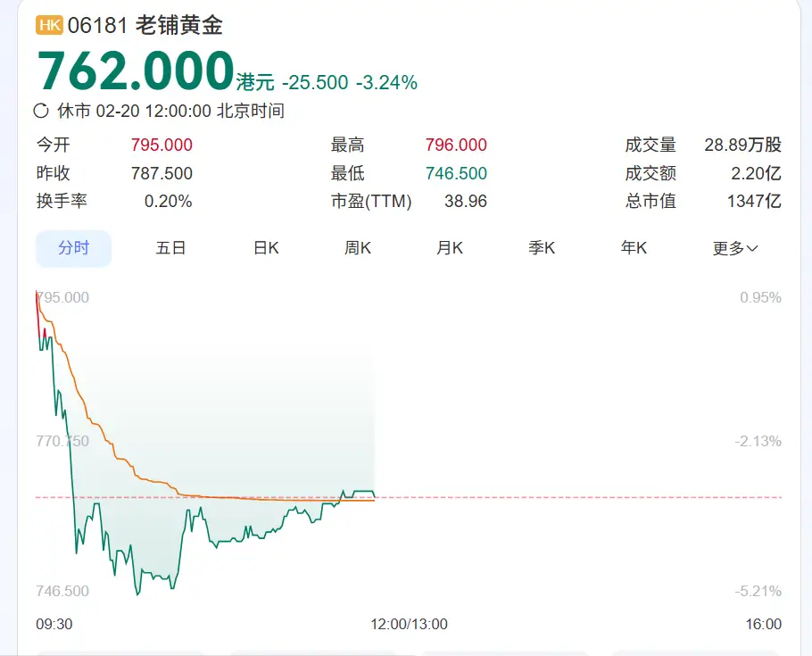Expand the 更多 dropdown menu
812x656 pixels.
coord(734,248)
